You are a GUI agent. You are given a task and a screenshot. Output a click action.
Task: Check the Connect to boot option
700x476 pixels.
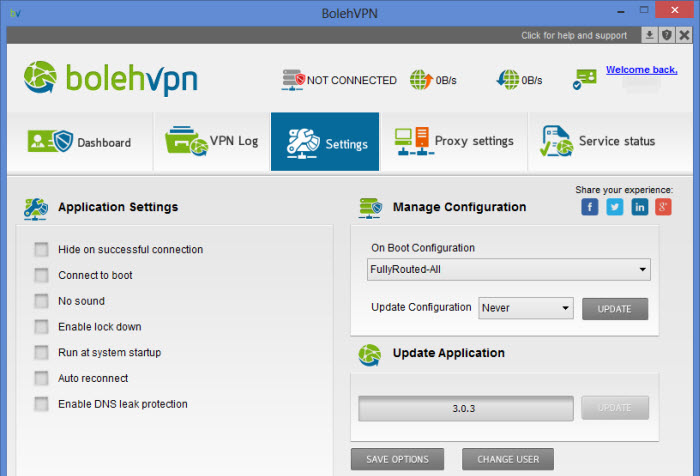coord(42,275)
